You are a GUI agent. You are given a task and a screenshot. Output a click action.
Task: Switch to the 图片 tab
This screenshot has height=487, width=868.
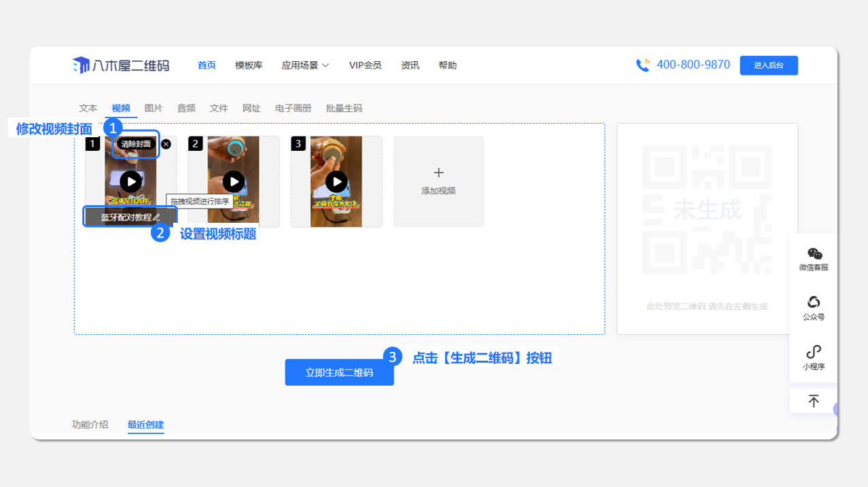click(153, 108)
